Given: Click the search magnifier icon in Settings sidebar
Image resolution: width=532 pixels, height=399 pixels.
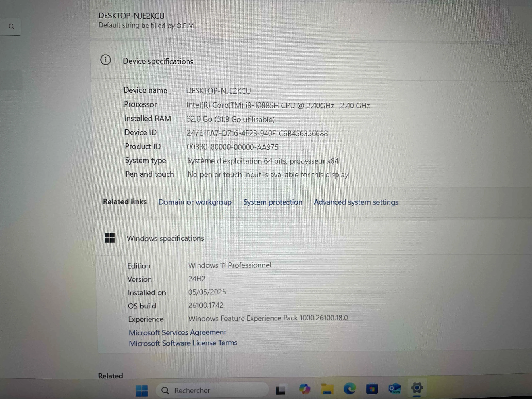Looking at the screenshot, I should pyautogui.click(x=12, y=26).
